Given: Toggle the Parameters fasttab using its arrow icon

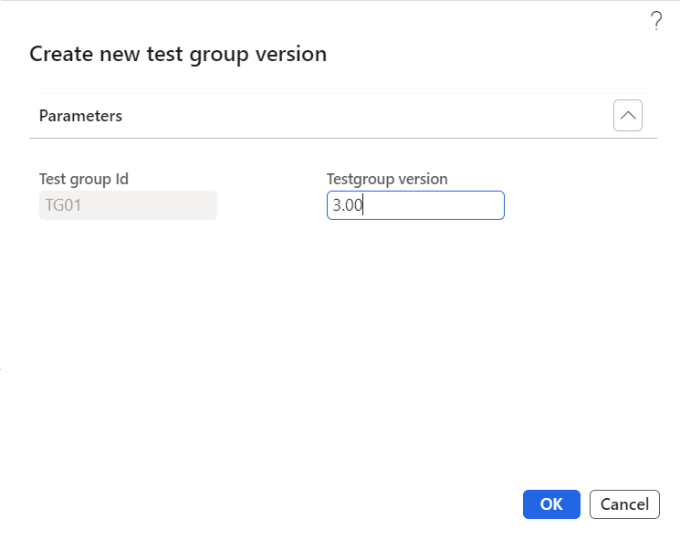Looking at the screenshot, I should [x=628, y=116].
